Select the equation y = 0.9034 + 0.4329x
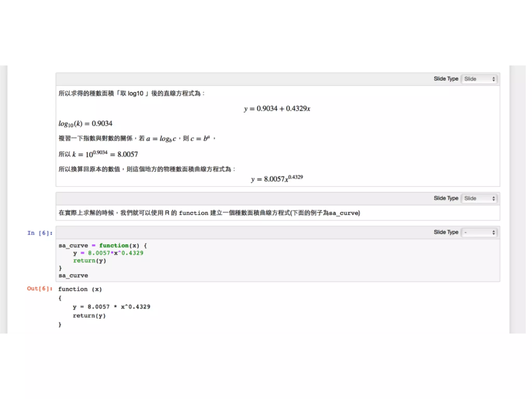The height and width of the screenshot is (399, 532). (x=277, y=109)
